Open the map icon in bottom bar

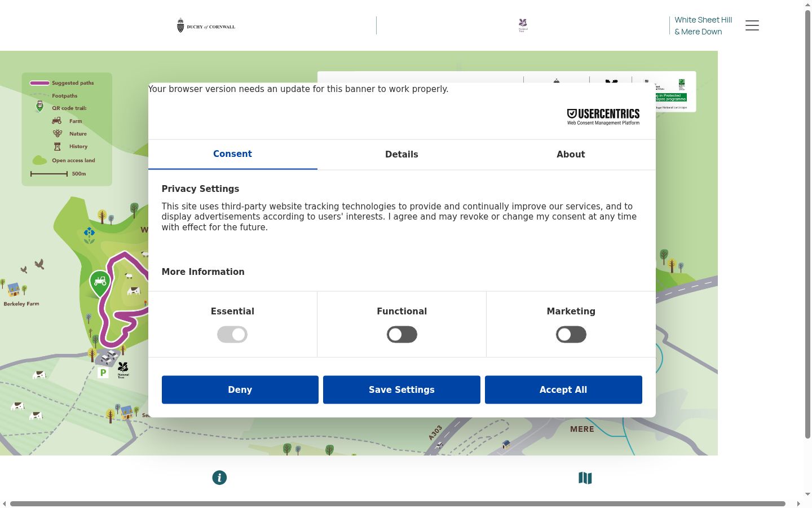(585, 478)
